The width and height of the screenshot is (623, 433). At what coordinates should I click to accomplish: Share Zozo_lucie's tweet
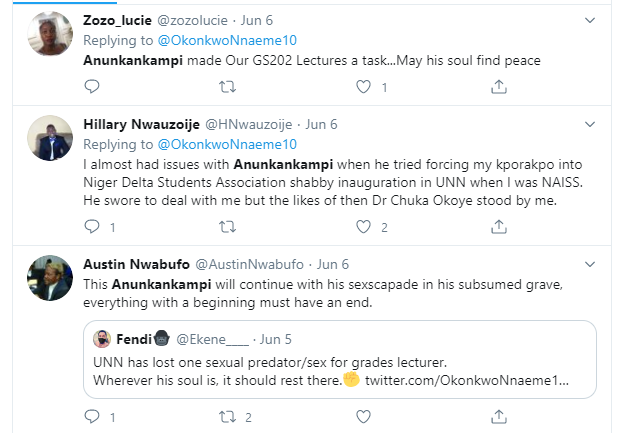click(497, 88)
